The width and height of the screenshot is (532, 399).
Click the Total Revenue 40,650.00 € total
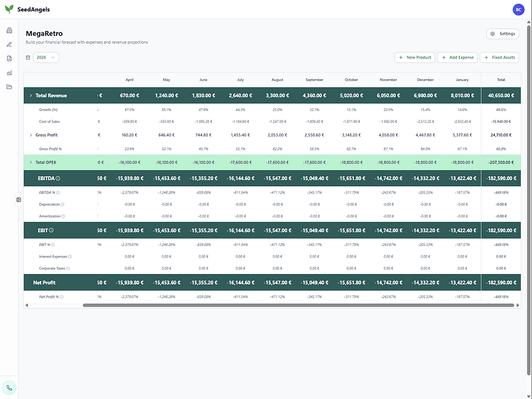[x=501, y=95]
